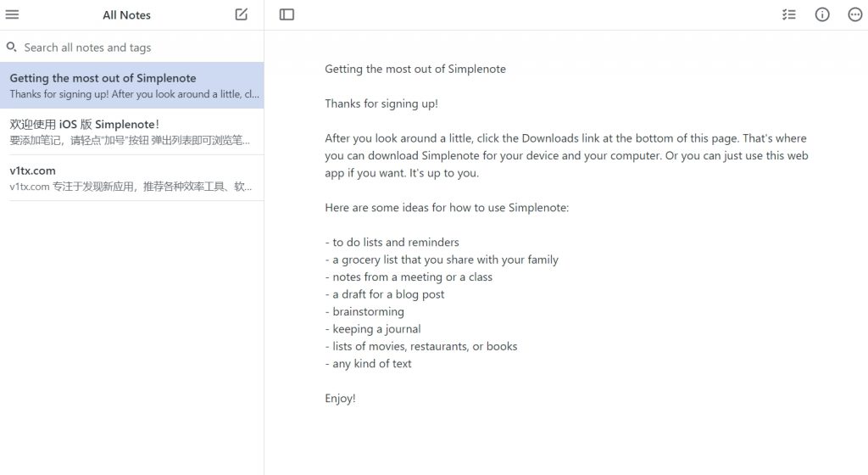
Task: Open note info with the circled i icon
Action: (x=822, y=14)
